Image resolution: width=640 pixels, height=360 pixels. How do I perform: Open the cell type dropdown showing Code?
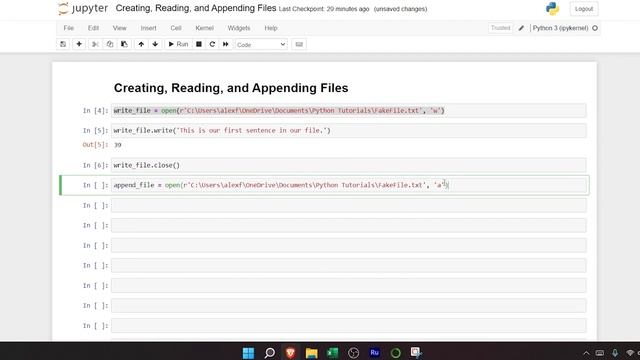tap(261, 44)
